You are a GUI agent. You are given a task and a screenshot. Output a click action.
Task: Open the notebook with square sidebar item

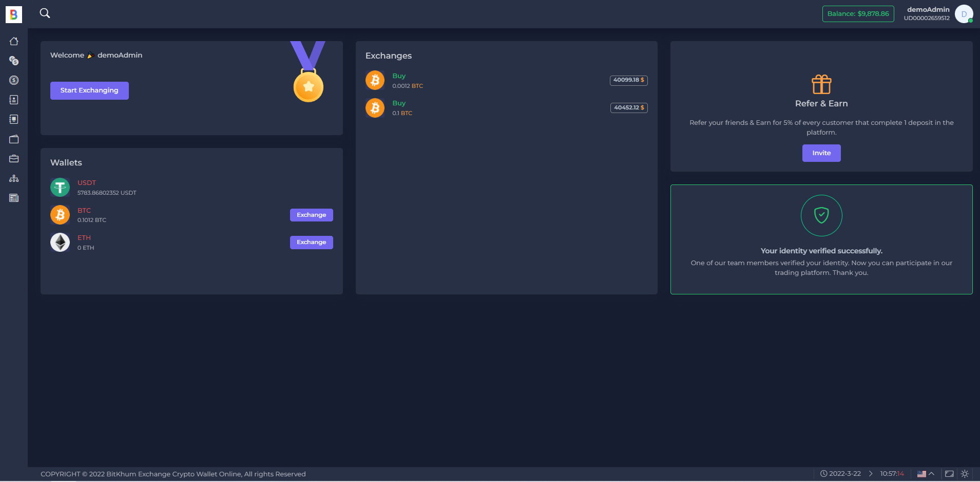[x=14, y=119]
